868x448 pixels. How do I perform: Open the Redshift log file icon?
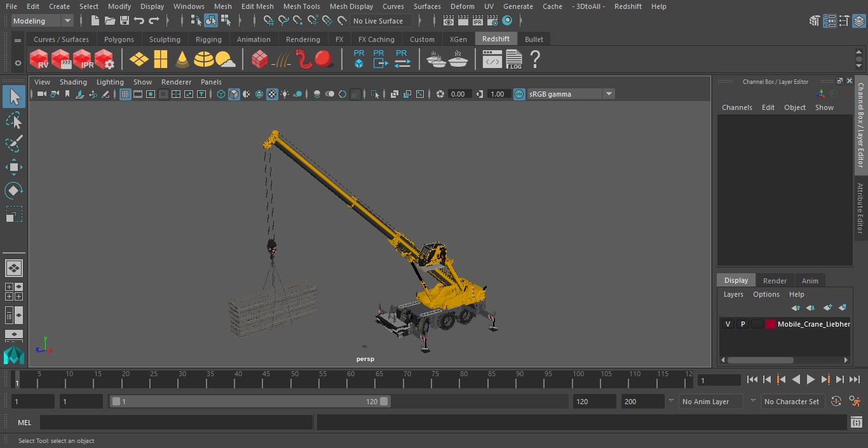click(513, 60)
